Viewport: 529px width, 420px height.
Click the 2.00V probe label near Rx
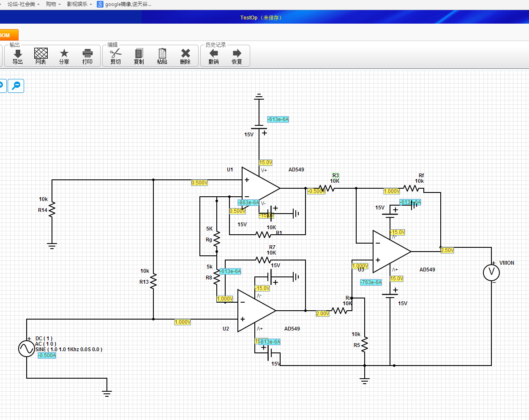pos(323,314)
